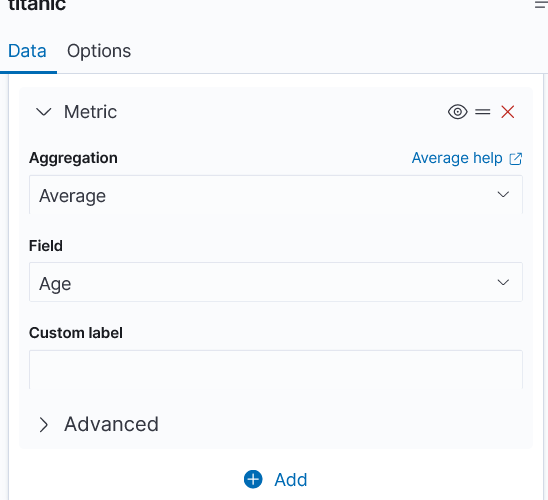This screenshot has height=500, width=548.
Task: Click the Metric section title
Action: (90, 112)
